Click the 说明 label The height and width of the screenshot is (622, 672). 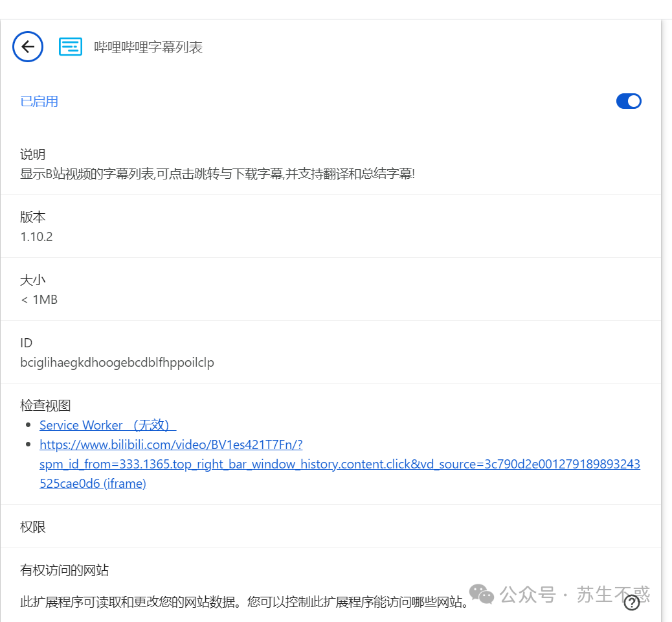pos(32,154)
